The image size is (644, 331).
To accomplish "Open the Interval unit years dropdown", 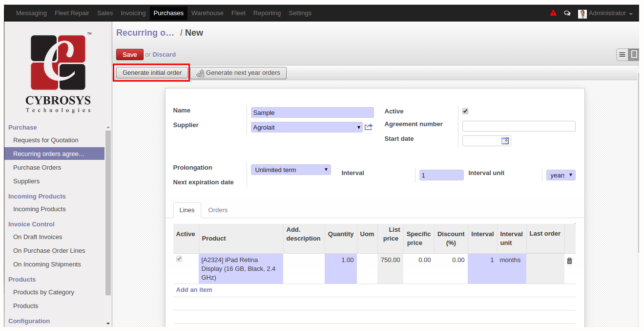I will click(x=561, y=175).
